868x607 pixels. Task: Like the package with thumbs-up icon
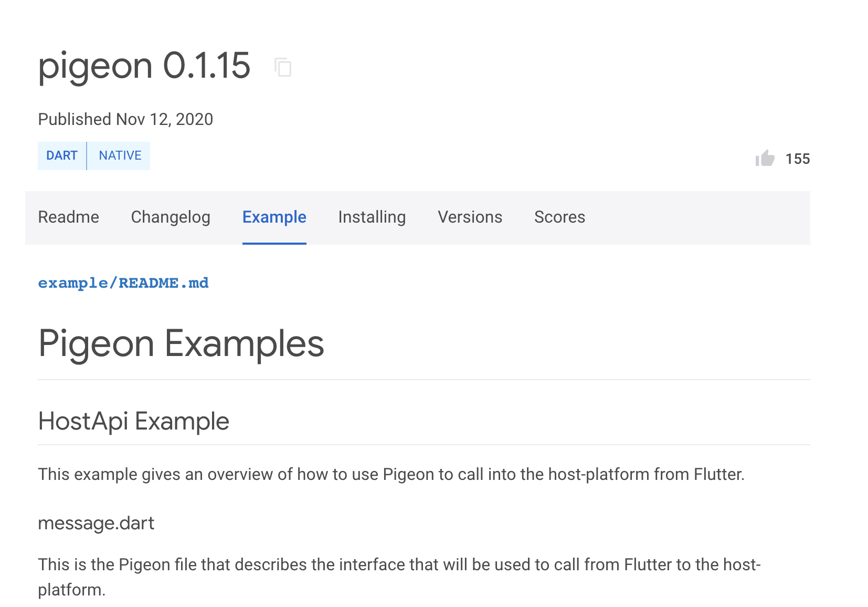click(765, 158)
